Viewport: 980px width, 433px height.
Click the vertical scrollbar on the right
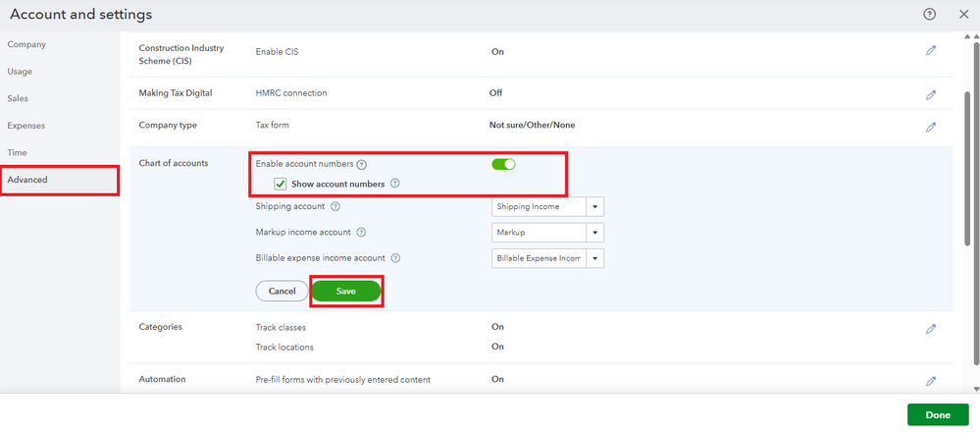point(970,167)
